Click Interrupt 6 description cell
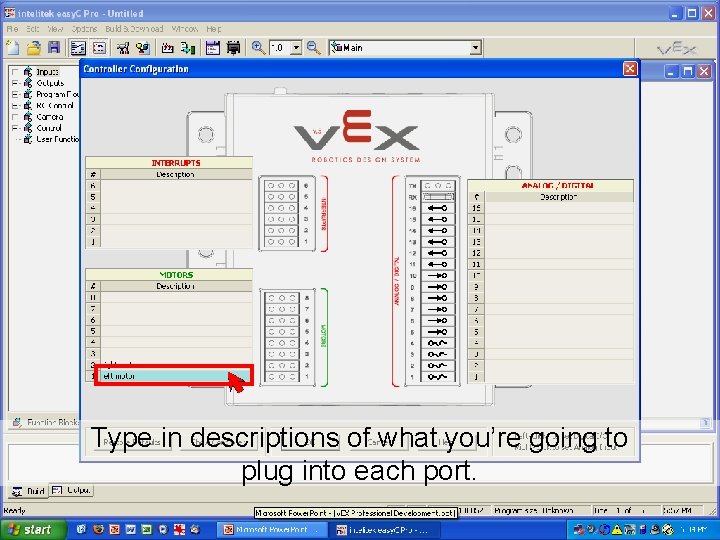The height and width of the screenshot is (540, 720). [x=176, y=186]
